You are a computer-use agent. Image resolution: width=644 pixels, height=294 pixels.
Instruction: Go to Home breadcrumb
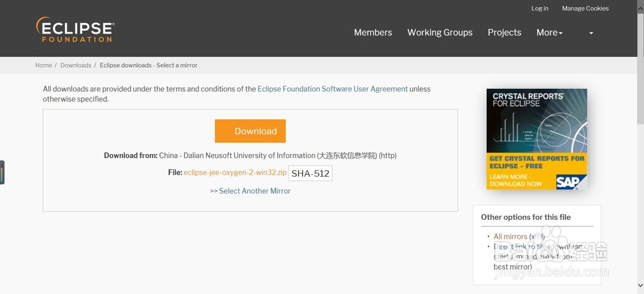[x=44, y=65]
